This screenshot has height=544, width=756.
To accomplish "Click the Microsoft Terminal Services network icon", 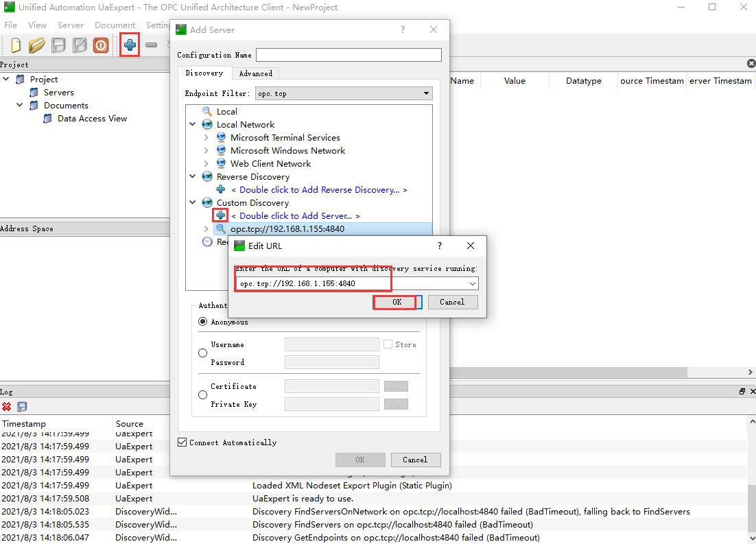I will point(221,137).
